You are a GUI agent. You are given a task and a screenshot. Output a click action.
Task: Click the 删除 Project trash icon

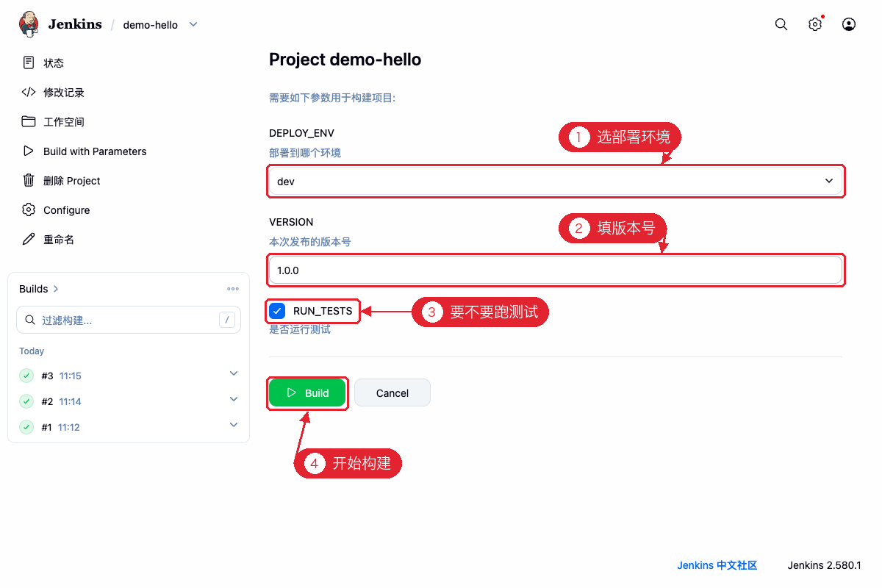(29, 180)
